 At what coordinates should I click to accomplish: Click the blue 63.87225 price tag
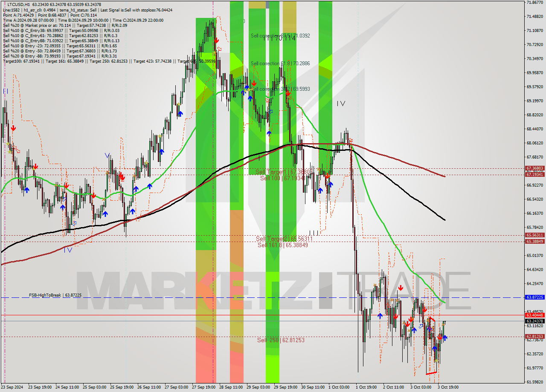(534, 297)
